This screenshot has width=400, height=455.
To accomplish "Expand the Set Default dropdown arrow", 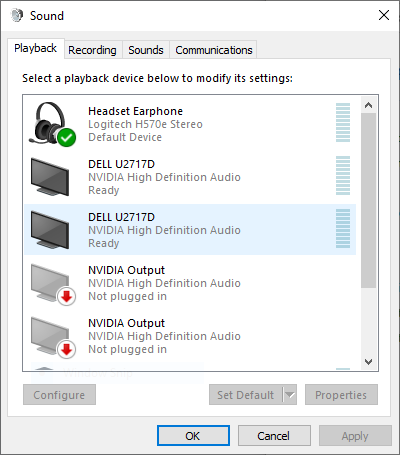I will point(290,395).
